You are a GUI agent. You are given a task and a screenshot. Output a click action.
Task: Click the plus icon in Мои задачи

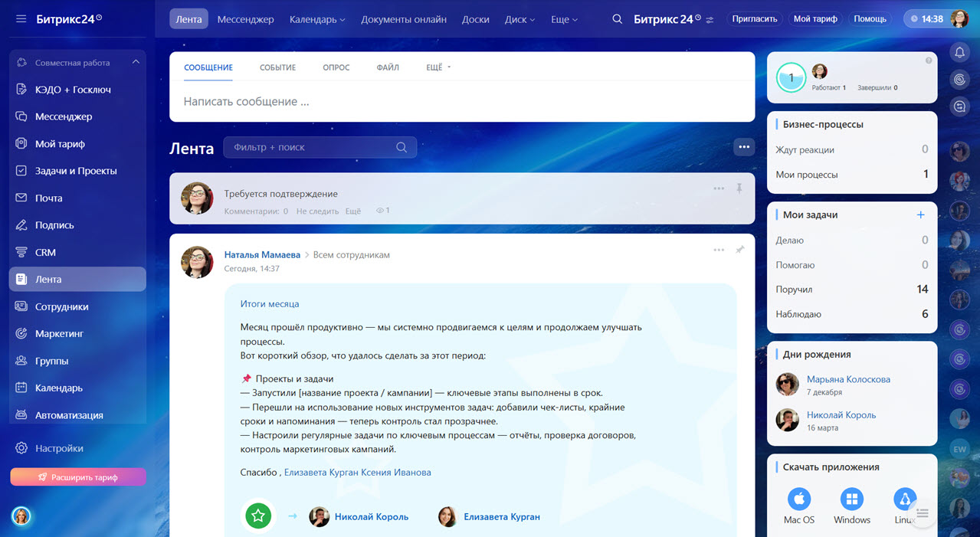[x=921, y=215]
